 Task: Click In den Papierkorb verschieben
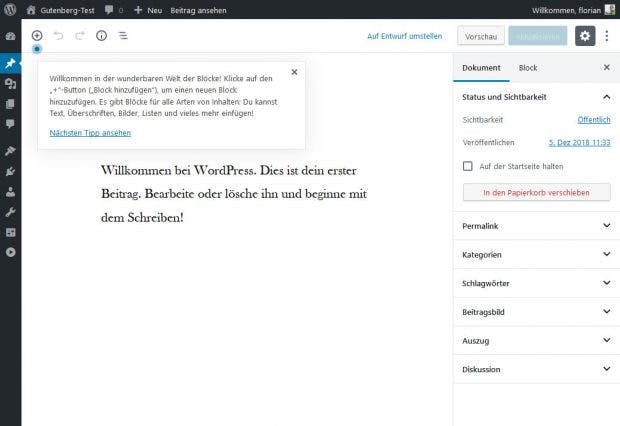537,193
